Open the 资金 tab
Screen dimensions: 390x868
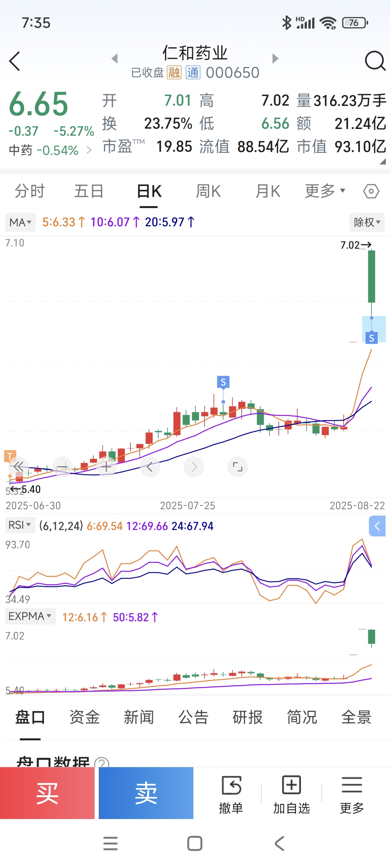84,717
